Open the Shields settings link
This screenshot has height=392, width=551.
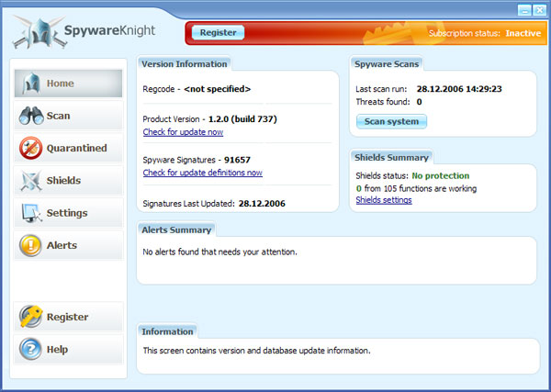point(384,200)
